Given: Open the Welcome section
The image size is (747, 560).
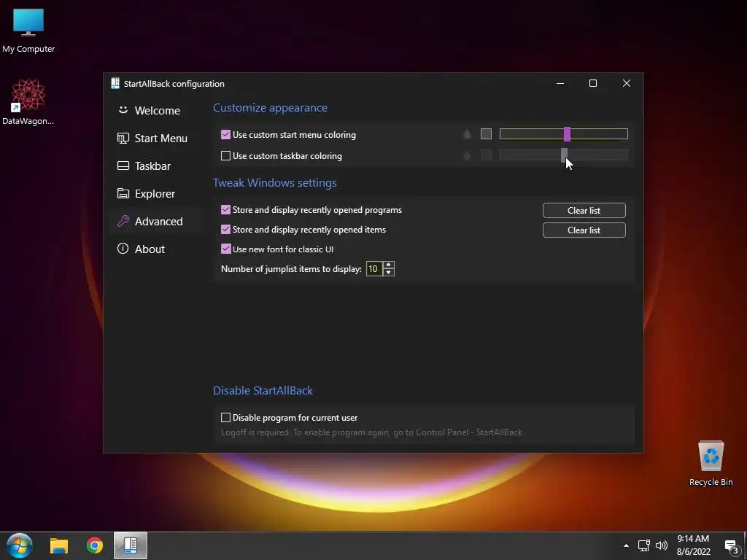Looking at the screenshot, I should tap(149, 111).
